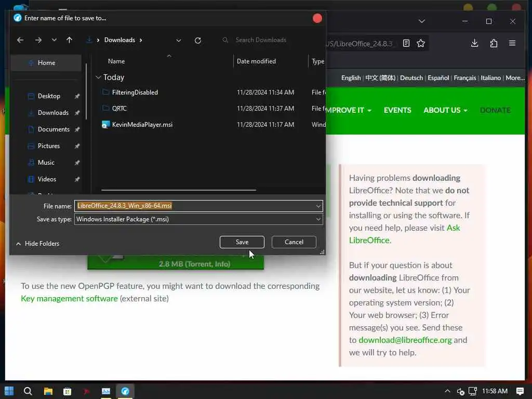Expand the IMPROVE IT menu
This screenshot has width=532, height=399.
click(349, 110)
